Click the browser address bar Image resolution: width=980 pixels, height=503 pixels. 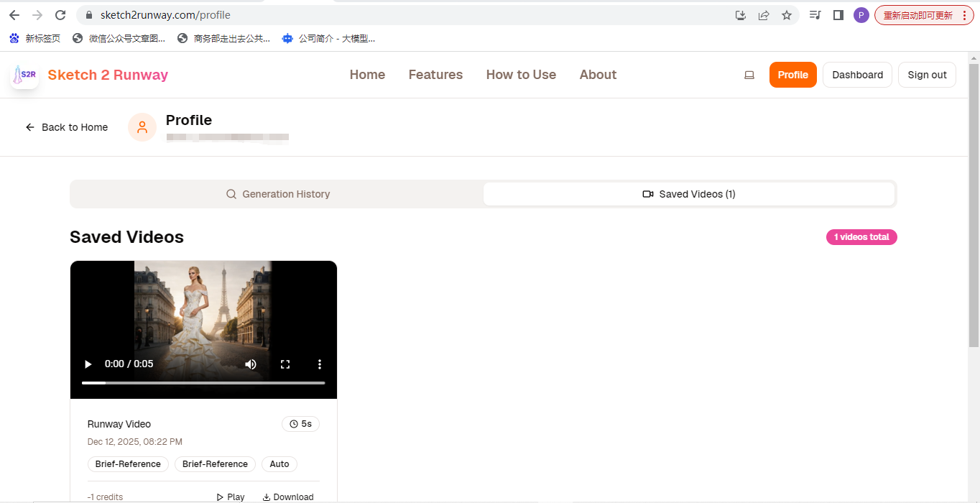point(287,14)
